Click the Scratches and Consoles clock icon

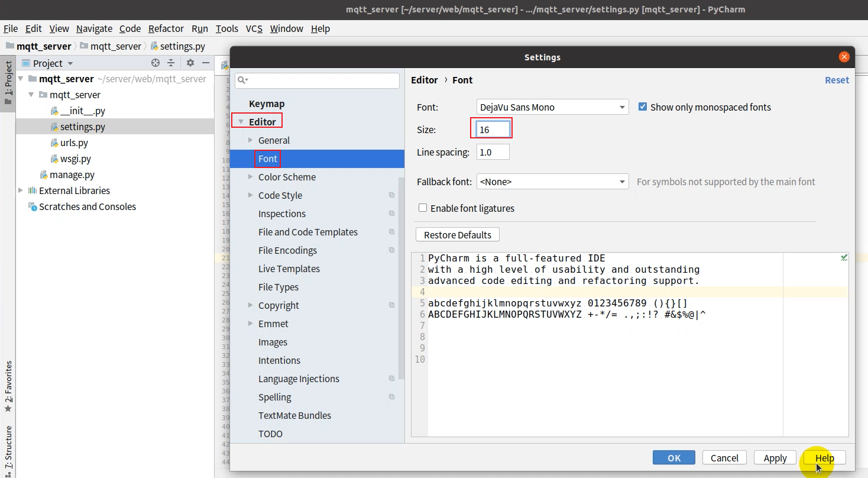(x=33, y=206)
